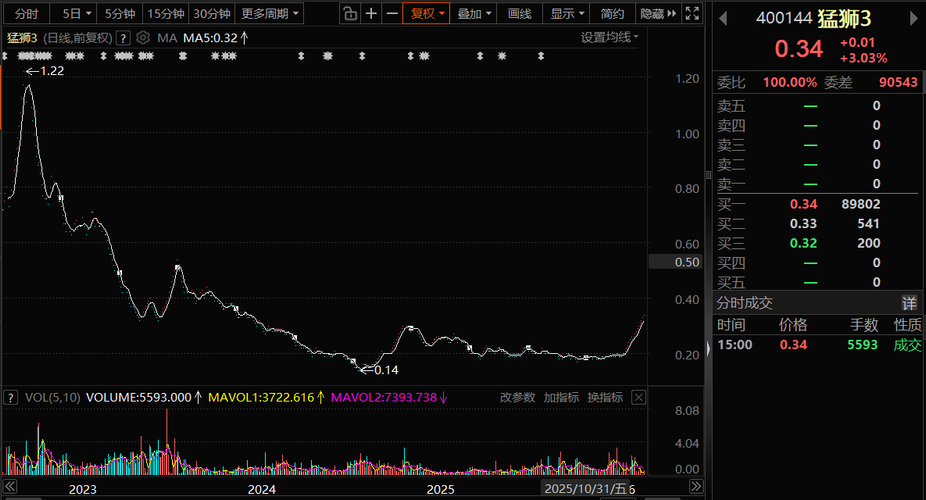The image size is (926, 500).
Task: Click the minus zoom-out icon
Action: tap(392, 14)
